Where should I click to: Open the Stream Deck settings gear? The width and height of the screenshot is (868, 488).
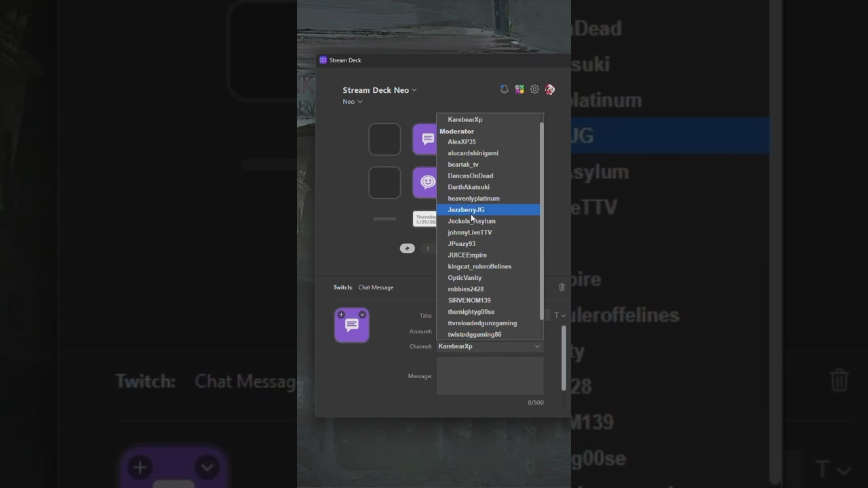click(x=534, y=89)
